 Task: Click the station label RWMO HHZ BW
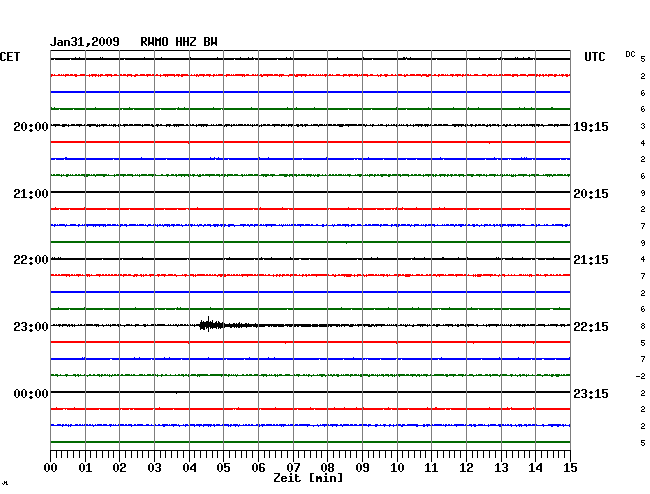179,42
